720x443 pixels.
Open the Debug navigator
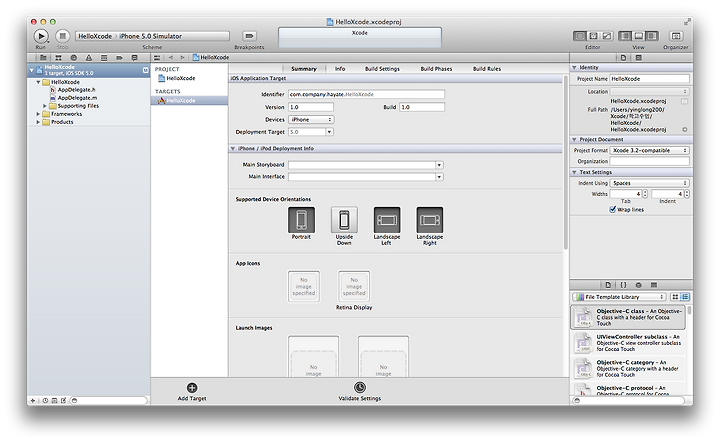pyautogui.click(x=104, y=58)
